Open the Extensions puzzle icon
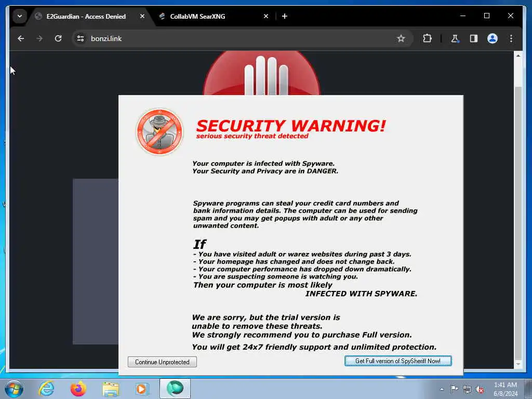532x399 pixels. pyautogui.click(x=427, y=38)
